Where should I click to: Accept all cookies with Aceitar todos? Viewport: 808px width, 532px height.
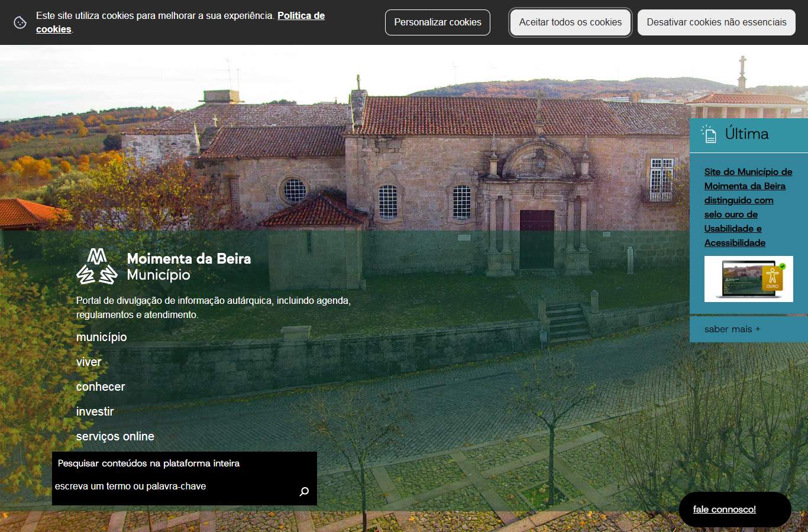pos(570,22)
